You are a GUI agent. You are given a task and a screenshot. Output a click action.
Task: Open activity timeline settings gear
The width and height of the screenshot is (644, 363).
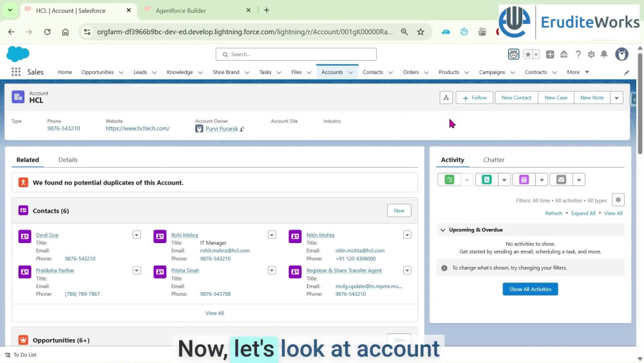[x=618, y=200]
